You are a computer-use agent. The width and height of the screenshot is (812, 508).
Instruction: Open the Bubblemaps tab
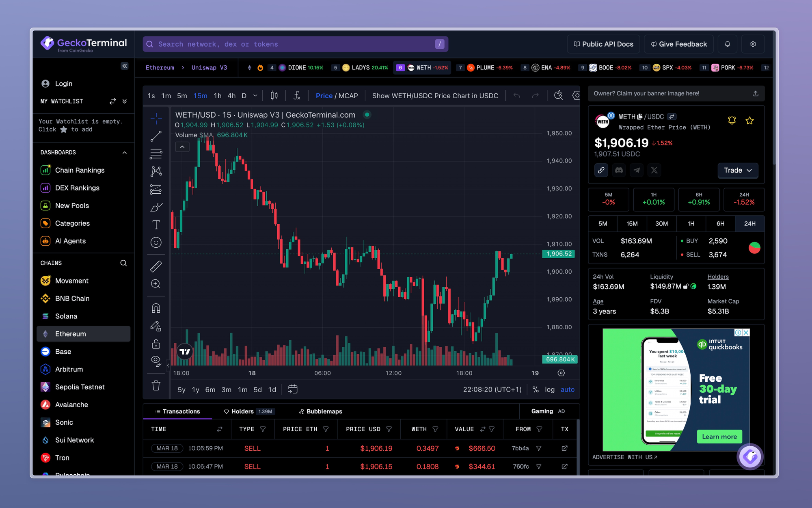pos(321,411)
